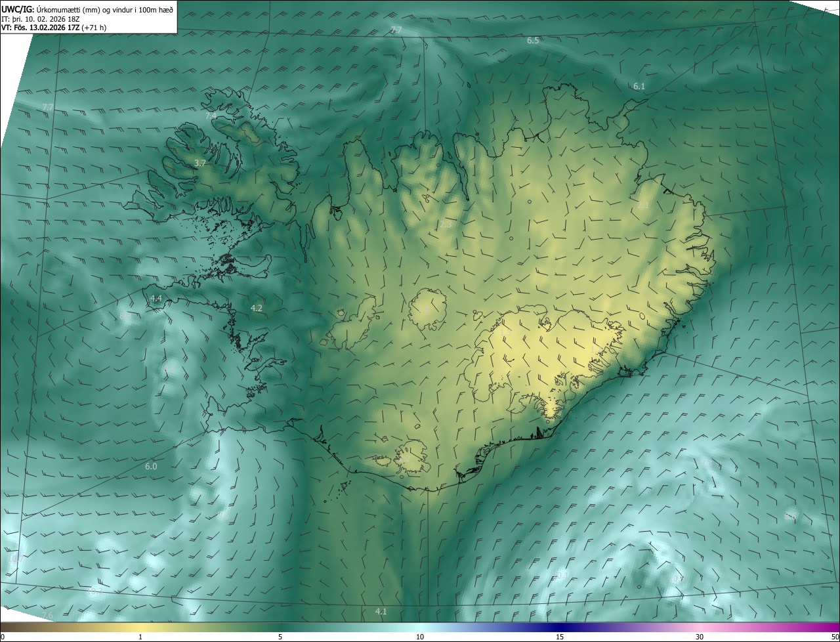Viewport: 840px width, 642px height.
Task: Select the '5' tick on the colour scale
Action: 280,637
